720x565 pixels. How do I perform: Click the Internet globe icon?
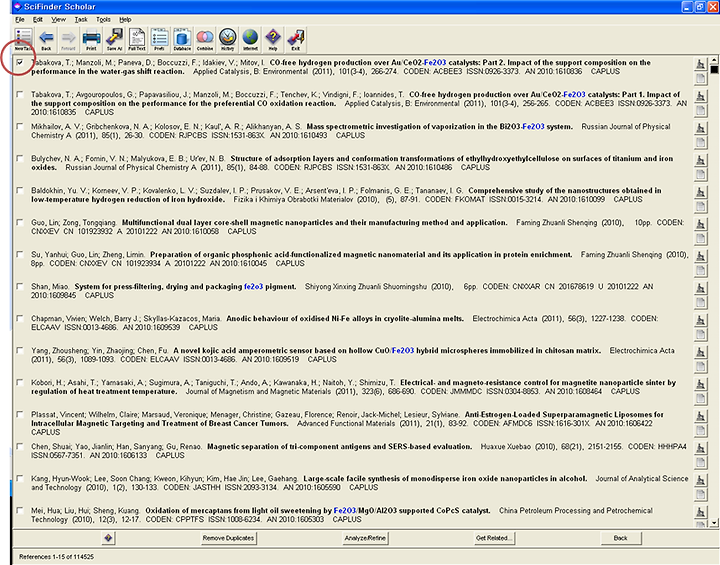250,40
